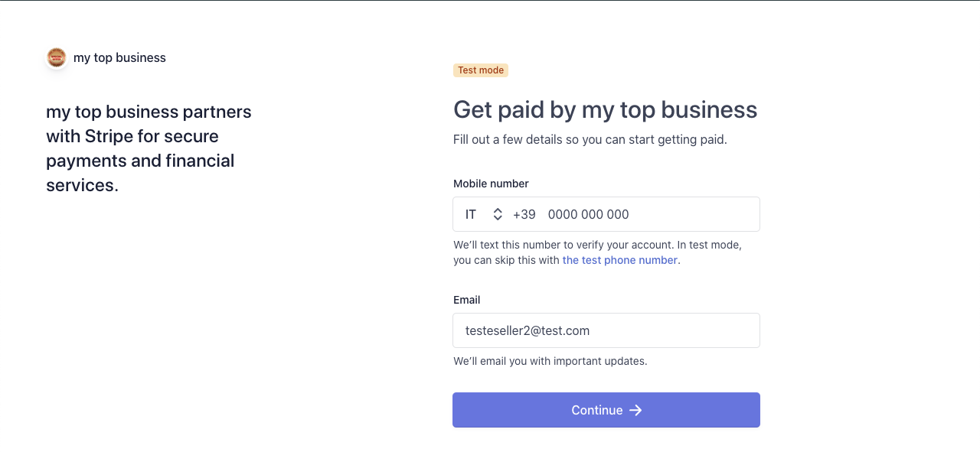Click the Stripe partnership description paragraph
The width and height of the screenshot is (980, 452).
[149, 148]
